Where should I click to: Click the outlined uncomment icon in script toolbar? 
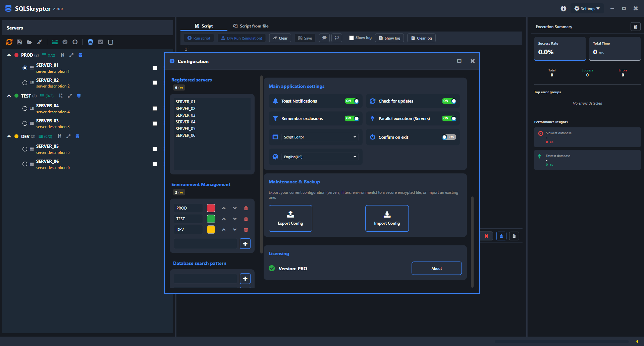click(337, 38)
